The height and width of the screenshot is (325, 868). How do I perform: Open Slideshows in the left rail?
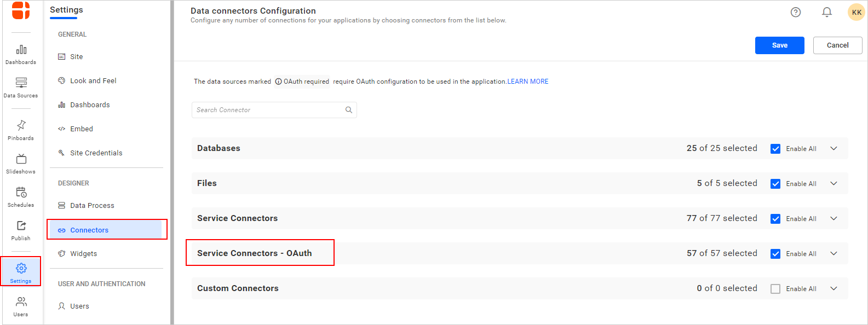pos(21,164)
